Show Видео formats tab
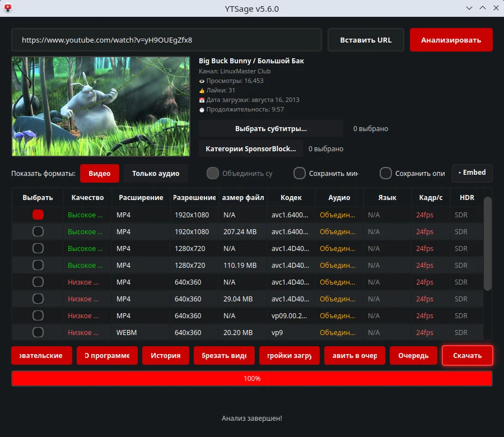This screenshot has height=437, width=504. pos(100,174)
